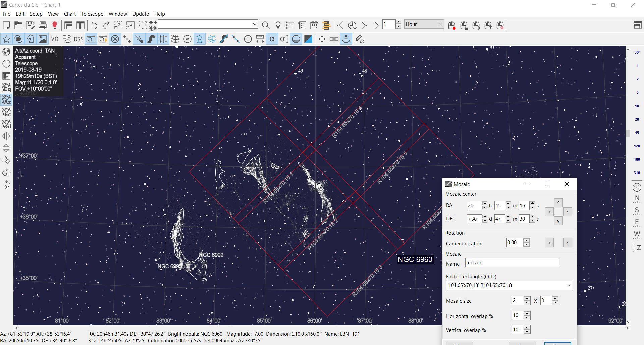644x345 pixels.
Task: Click the VO virtual observatory icon
Action: pyautogui.click(x=55, y=39)
